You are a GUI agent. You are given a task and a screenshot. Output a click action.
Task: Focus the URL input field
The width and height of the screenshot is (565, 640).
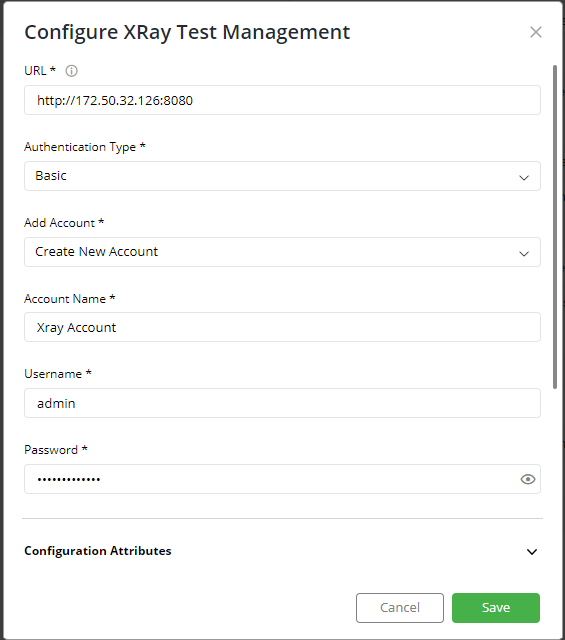point(282,100)
